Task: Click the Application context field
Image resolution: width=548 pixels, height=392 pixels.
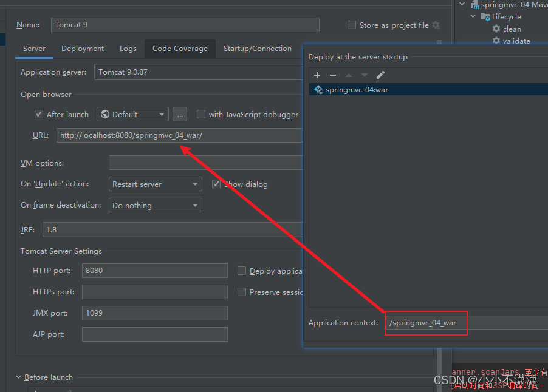Action: [467, 323]
